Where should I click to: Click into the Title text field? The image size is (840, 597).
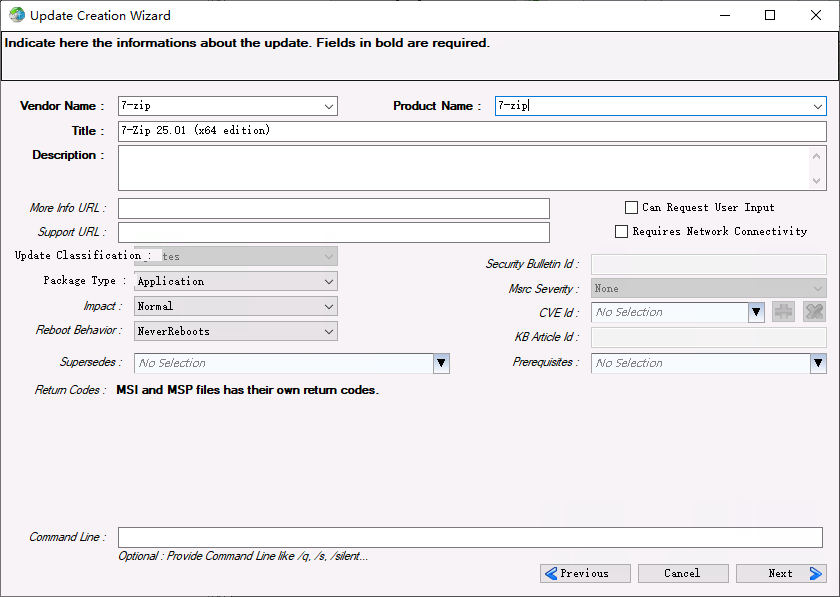point(472,131)
